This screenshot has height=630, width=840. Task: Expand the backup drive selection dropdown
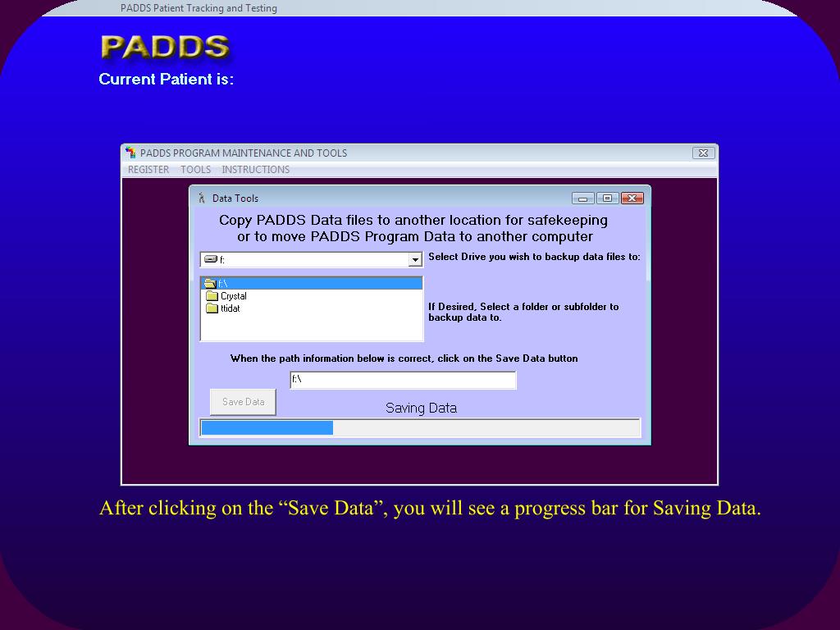[x=415, y=260]
